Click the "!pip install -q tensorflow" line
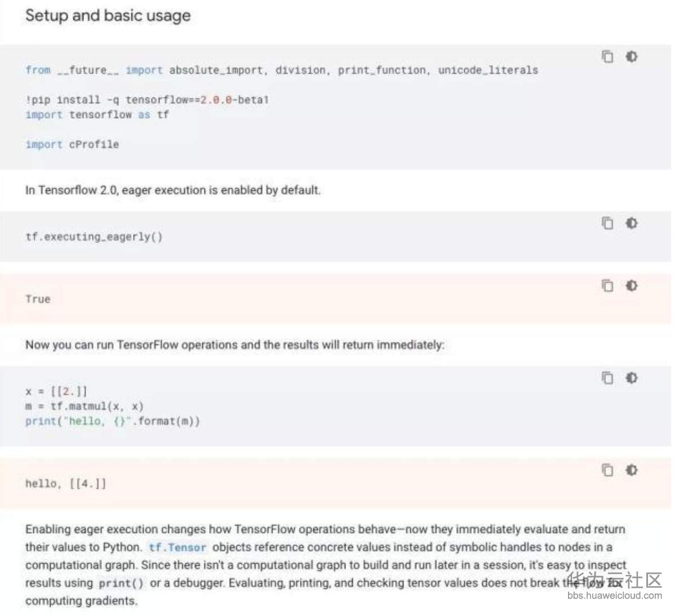The image size is (679, 616). pos(147,100)
